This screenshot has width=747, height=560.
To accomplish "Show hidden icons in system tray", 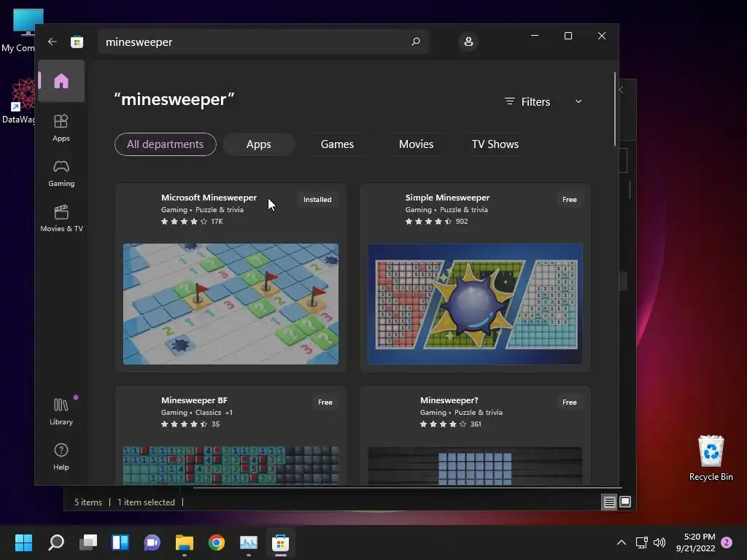I will 622,542.
